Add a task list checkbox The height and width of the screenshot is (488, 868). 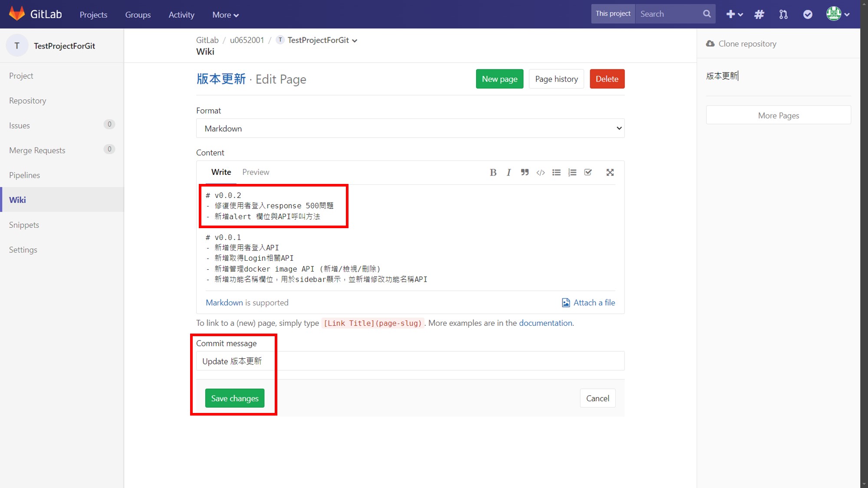click(x=588, y=172)
